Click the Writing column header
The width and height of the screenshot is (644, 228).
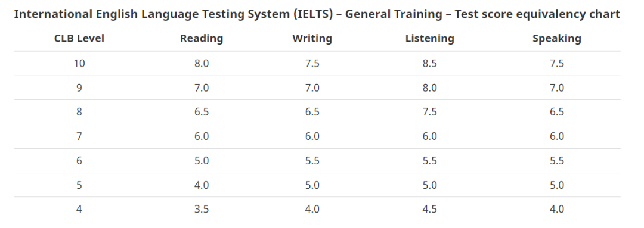pyautogui.click(x=312, y=39)
